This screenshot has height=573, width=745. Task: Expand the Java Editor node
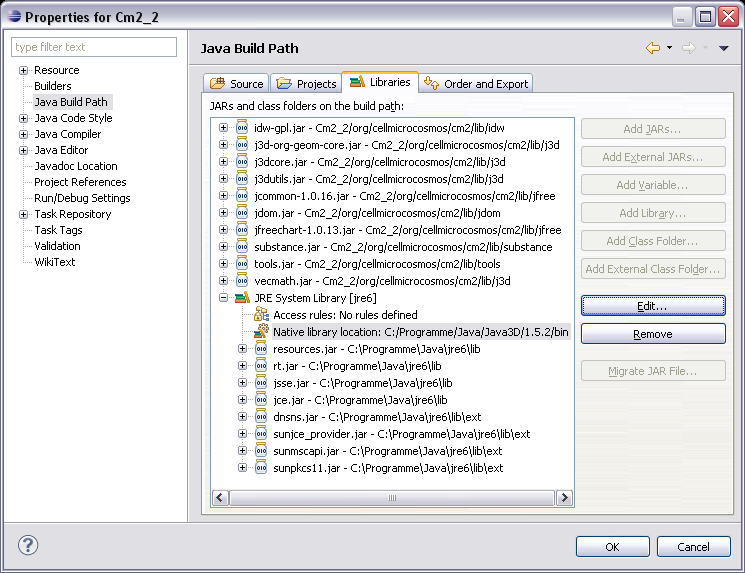click(x=23, y=150)
